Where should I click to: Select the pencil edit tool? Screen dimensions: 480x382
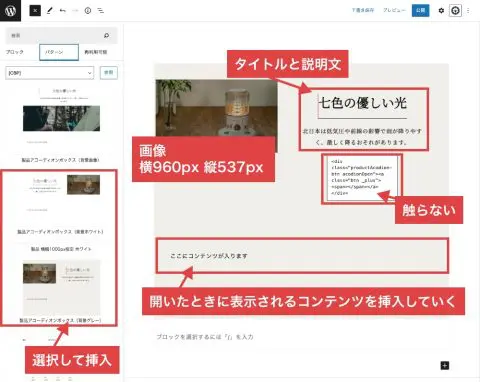50,11
